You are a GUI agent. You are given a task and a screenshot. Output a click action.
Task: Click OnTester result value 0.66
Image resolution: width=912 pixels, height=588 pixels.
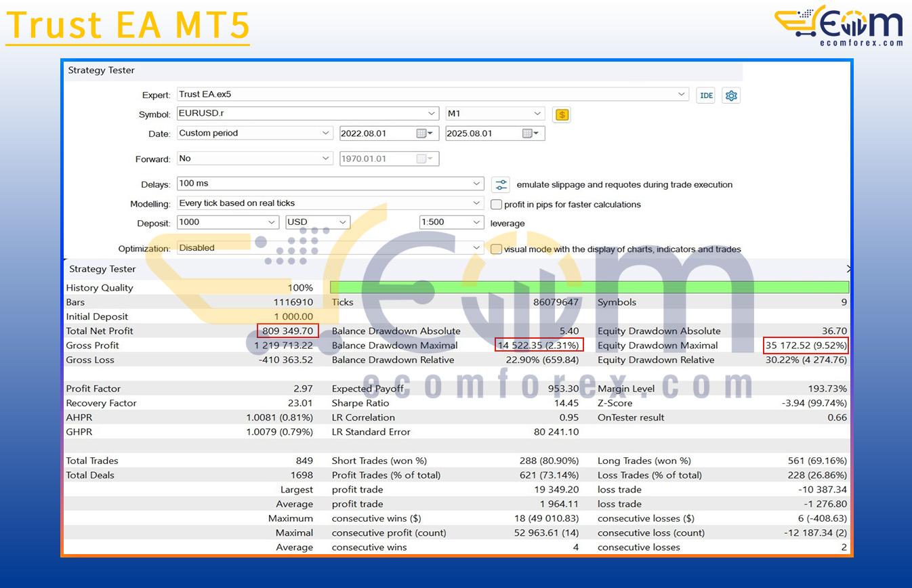[x=837, y=417]
